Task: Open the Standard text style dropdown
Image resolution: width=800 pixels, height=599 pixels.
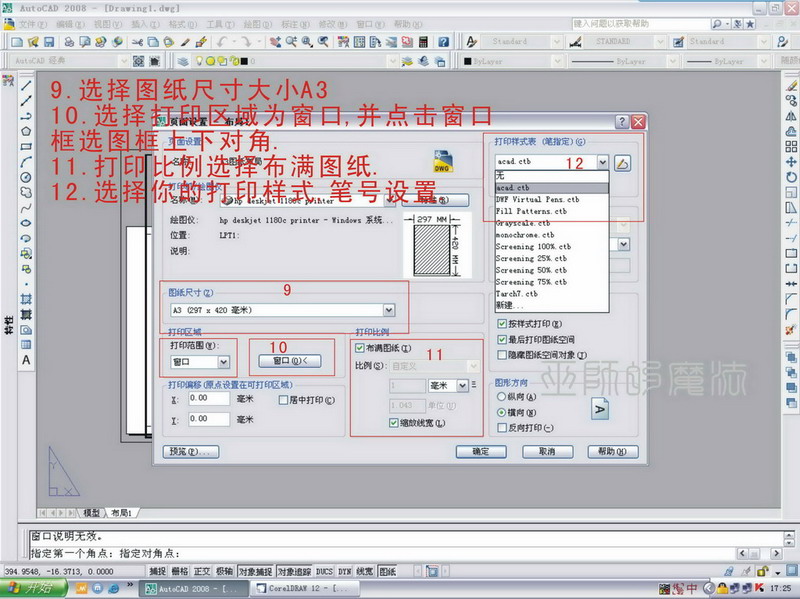Action: (557, 42)
